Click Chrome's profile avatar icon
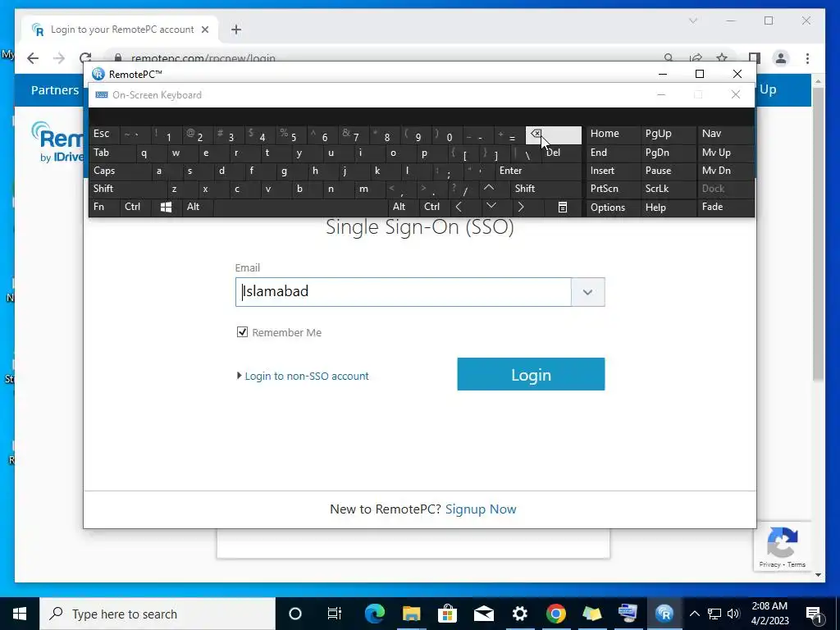The image size is (840, 630). [781, 58]
